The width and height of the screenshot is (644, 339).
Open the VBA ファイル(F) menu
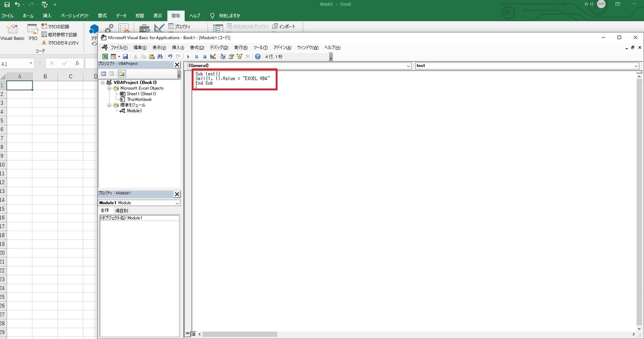(119, 47)
